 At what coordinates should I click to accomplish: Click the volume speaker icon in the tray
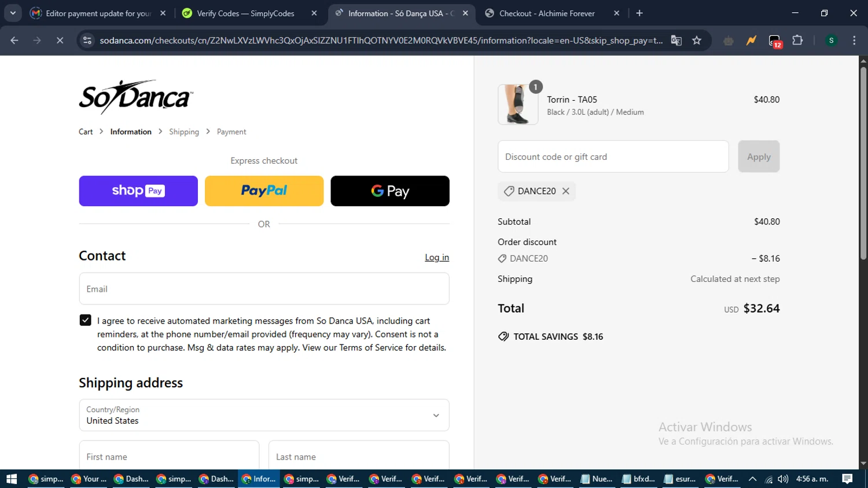(783, 479)
